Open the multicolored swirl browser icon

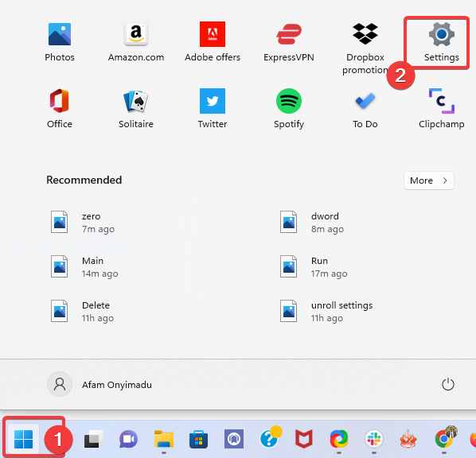point(339,439)
